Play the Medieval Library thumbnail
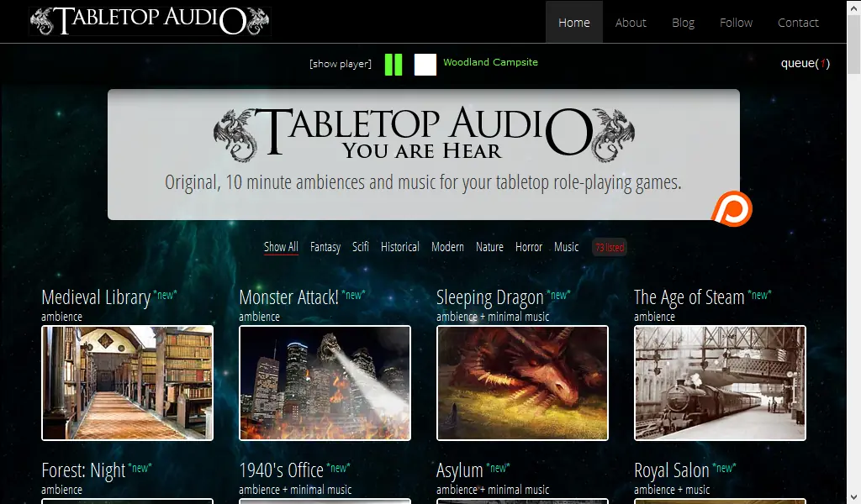 pos(128,383)
